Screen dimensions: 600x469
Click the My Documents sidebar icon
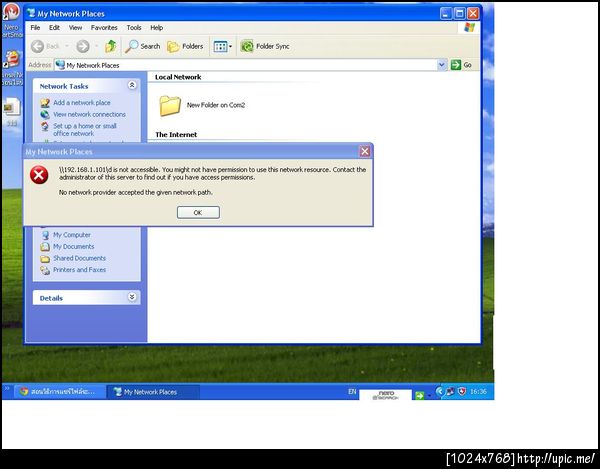(45, 247)
